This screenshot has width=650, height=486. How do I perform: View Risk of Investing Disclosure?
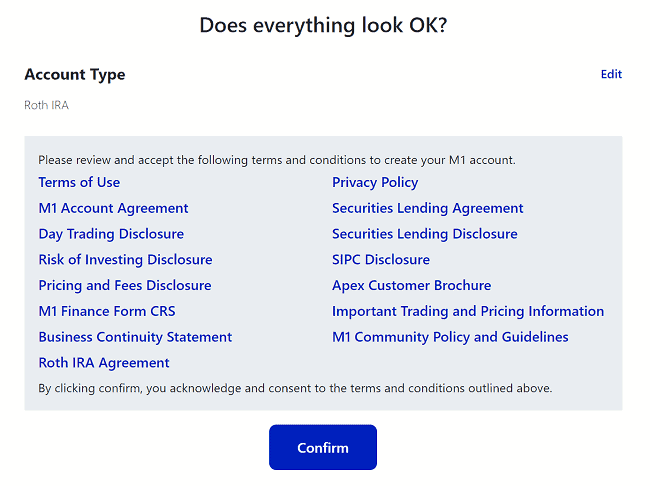(x=125, y=260)
